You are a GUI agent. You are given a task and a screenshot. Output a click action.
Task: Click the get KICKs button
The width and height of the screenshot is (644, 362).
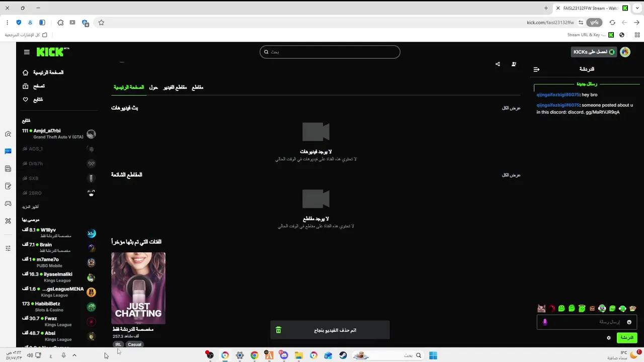(x=594, y=52)
